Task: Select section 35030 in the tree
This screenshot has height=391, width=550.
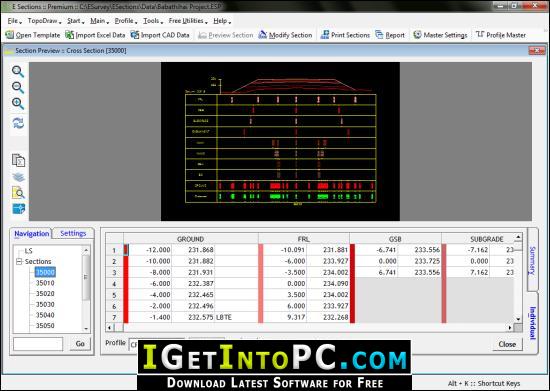Action: point(45,304)
